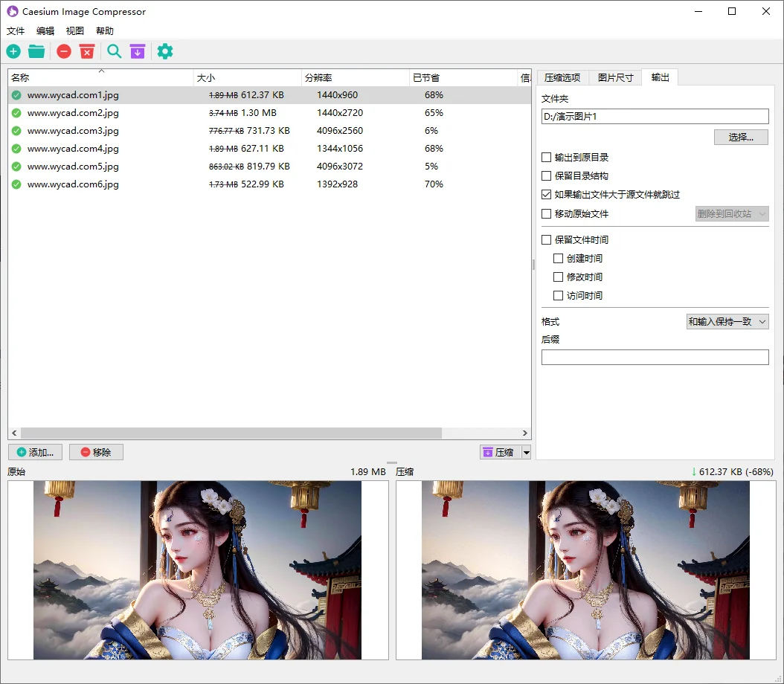The width and height of the screenshot is (784, 684).
Task: Switch to the 图片尺寸 tab
Action: 615,76
